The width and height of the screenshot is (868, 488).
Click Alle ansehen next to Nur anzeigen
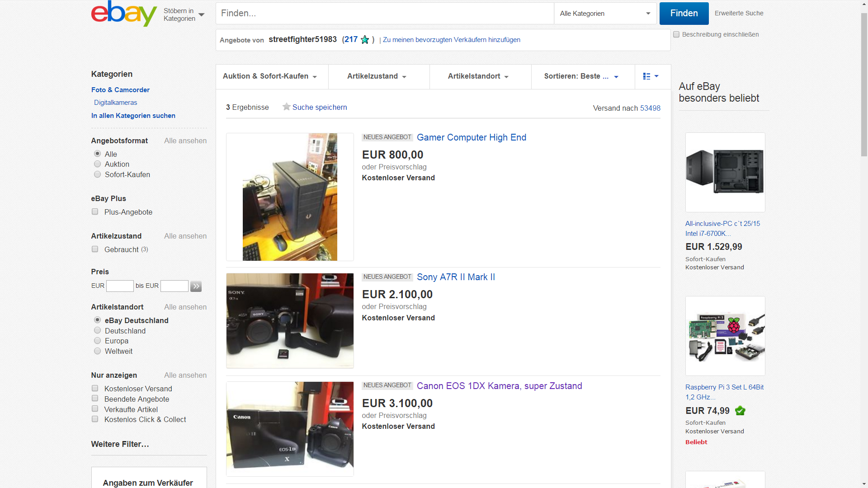point(185,375)
